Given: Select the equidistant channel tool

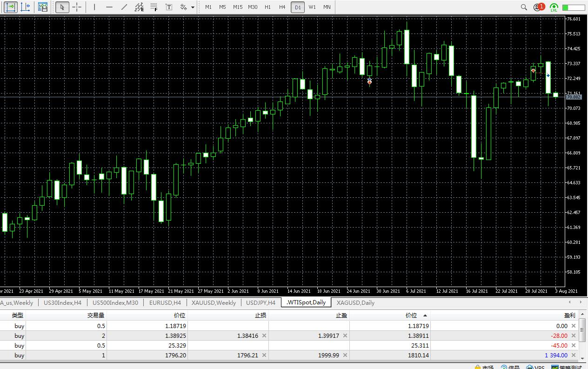Looking at the screenshot, I should (x=139, y=7).
